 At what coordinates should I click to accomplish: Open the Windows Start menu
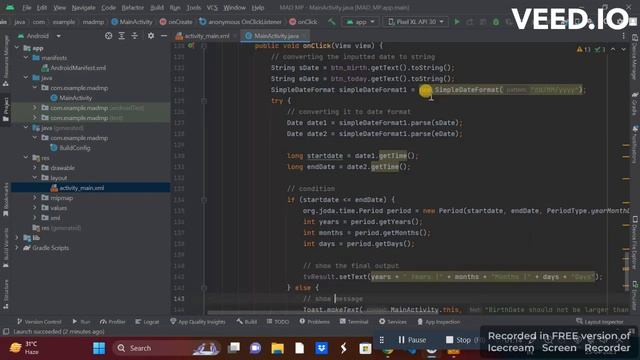coord(99,348)
